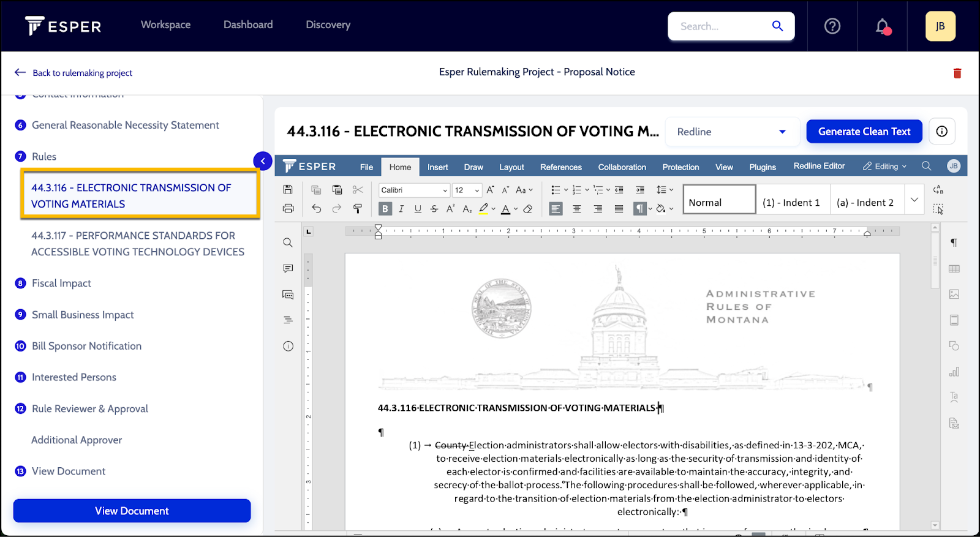Delete using the red trash icon
Image resolution: width=980 pixels, height=537 pixels.
click(x=957, y=73)
